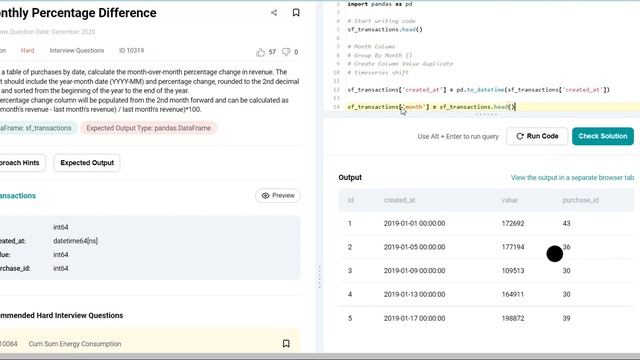This screenshot has width=640, height=360.
Task: Click the 2019-01-05 00:00:00 cell
Action: (x=414, y=247)
